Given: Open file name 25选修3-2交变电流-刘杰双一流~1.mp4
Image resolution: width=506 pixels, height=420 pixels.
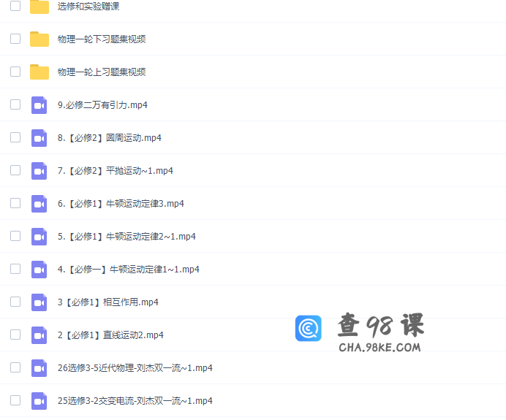Looking at the screenshot, I should [x=135, y=401].
